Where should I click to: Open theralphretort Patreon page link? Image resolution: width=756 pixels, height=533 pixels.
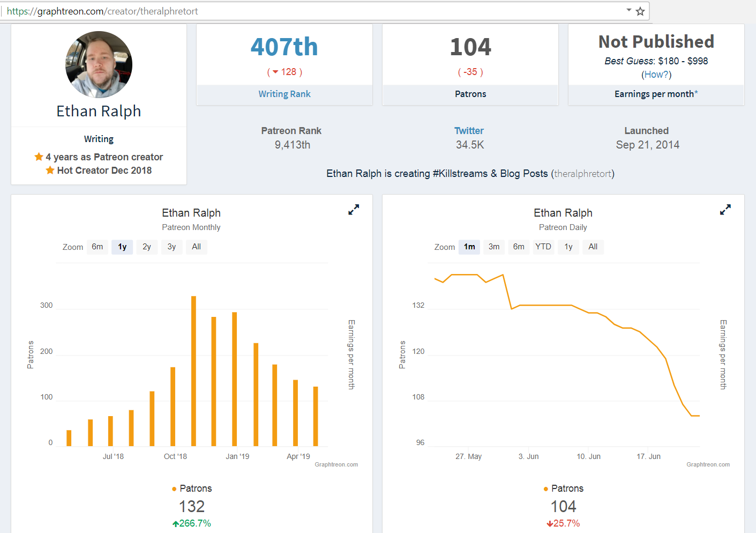point(582,174)
